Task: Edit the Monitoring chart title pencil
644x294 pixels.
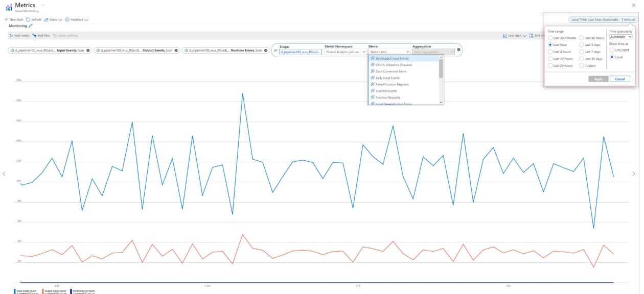Action: click(31, 26)
